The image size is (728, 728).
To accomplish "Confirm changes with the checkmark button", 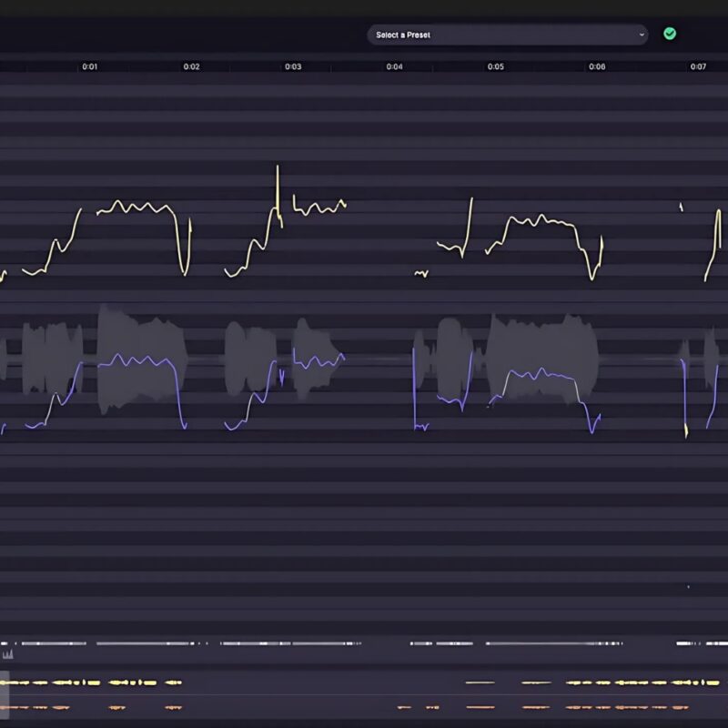I will tap(671, 34).
